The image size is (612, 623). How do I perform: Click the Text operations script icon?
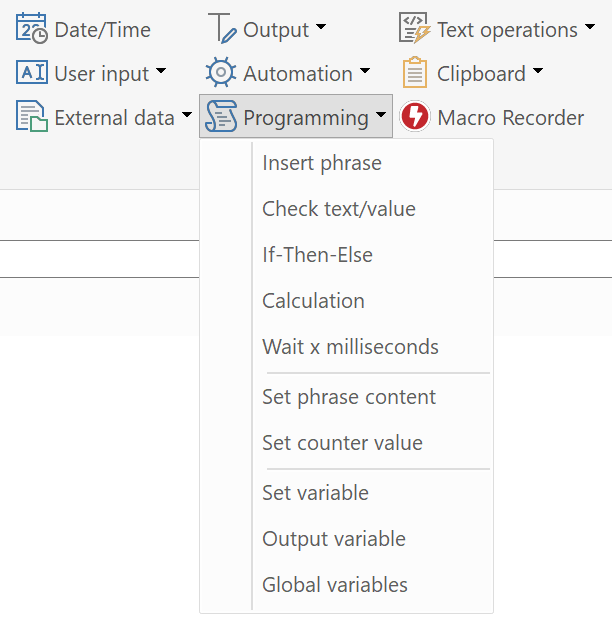tap(414, 28)
